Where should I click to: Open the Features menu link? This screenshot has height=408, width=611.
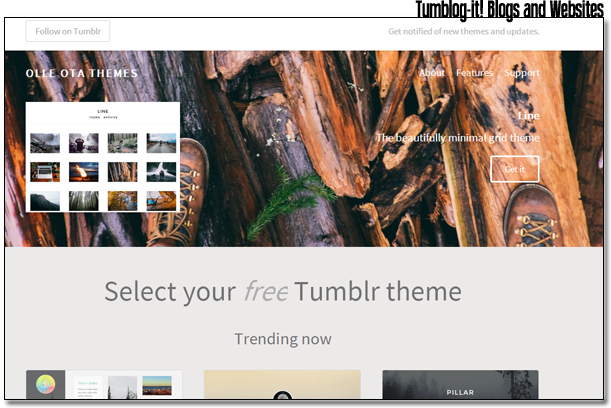pos(474,73)
